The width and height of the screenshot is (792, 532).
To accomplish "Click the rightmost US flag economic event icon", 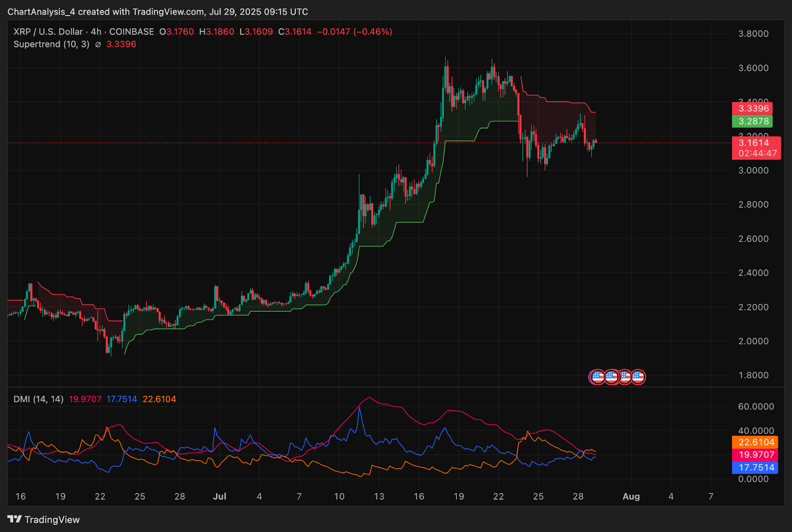I will point(638,377).
